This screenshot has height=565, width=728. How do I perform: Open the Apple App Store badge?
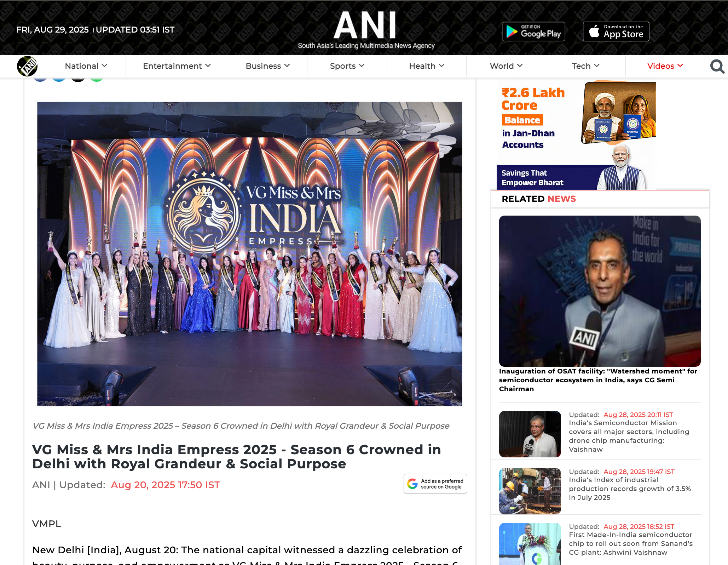coord(616,32)
